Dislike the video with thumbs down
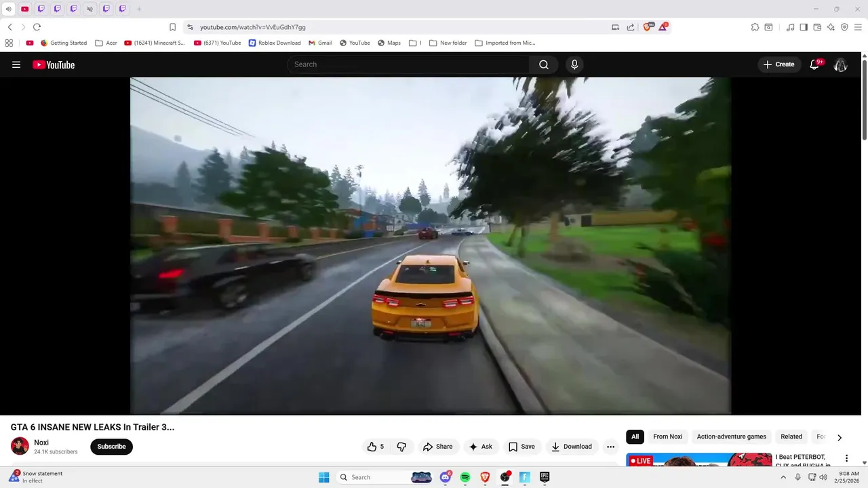 tap(401, 447)
